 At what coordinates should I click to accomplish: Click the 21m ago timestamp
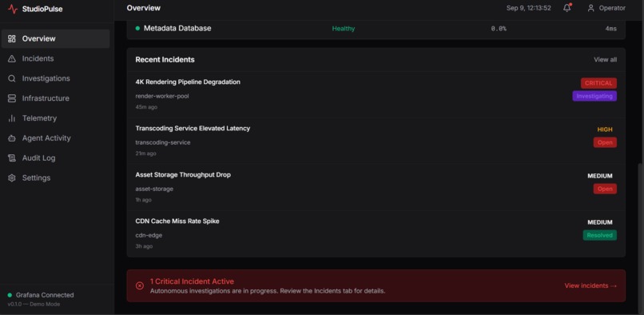click(145, 154)
